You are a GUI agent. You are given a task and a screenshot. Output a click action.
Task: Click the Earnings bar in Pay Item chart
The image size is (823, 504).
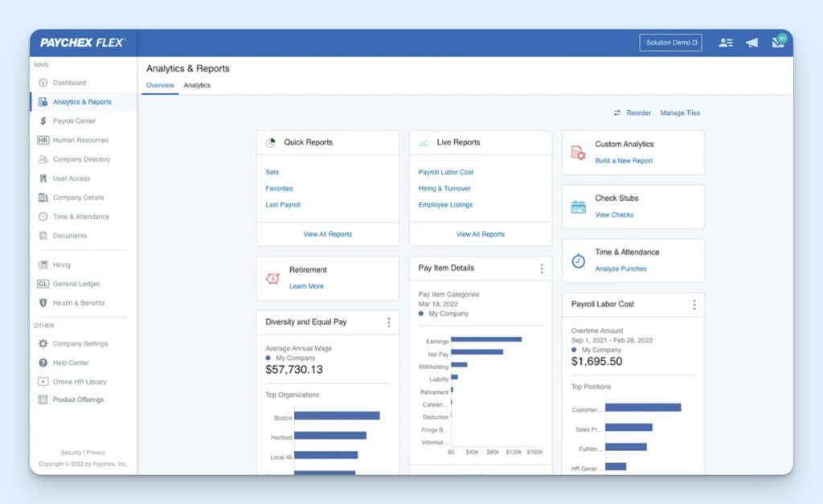point(486,339)
